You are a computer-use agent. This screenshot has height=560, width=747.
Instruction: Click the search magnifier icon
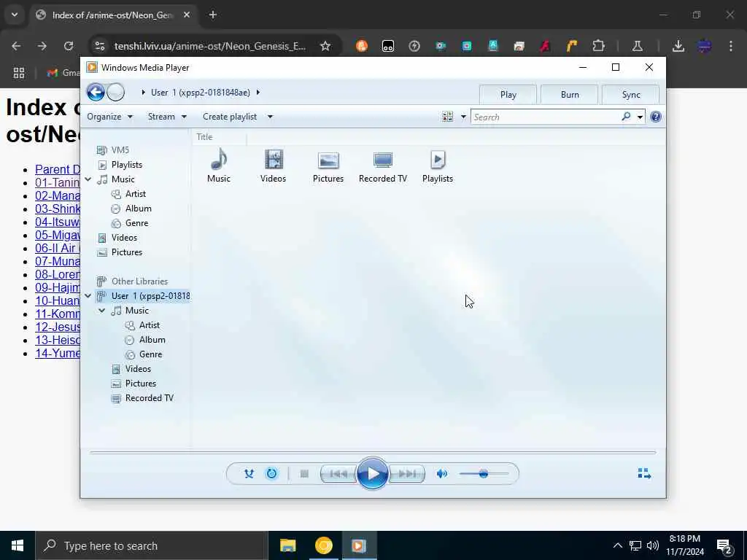(626, 116)
